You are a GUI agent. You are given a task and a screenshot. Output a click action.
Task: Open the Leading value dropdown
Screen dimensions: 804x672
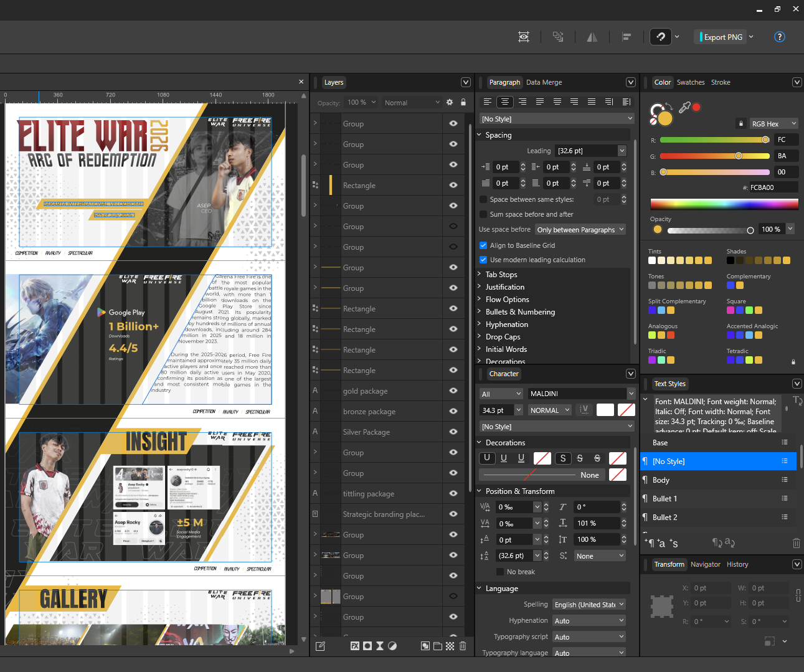tap(622, 151)
